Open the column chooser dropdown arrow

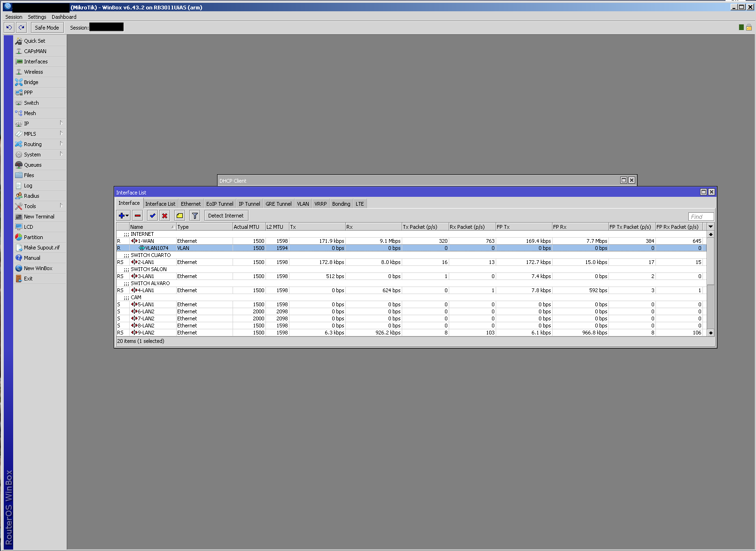point(711,227)
